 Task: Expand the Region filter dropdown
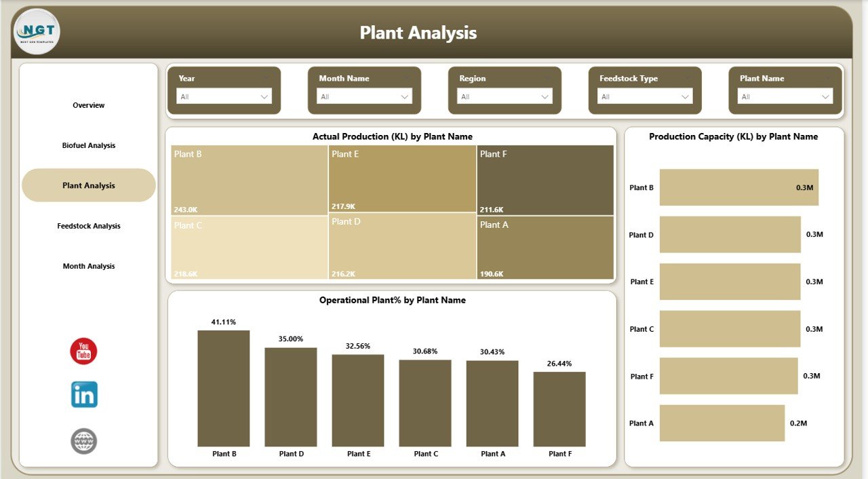pos(545,96)
